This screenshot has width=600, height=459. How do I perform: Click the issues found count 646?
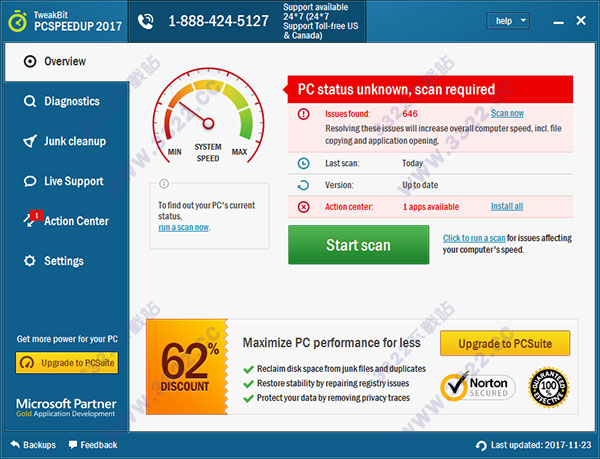(x=410, y=114)
